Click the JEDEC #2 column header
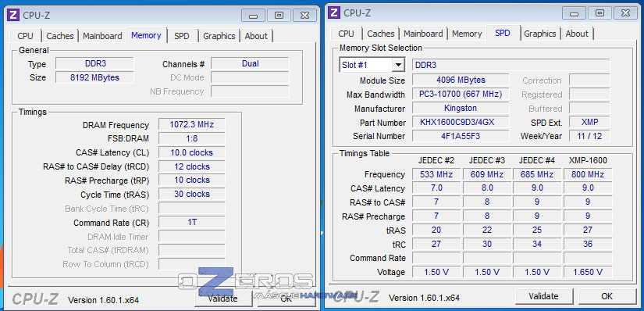 click(x=436, y=160)
